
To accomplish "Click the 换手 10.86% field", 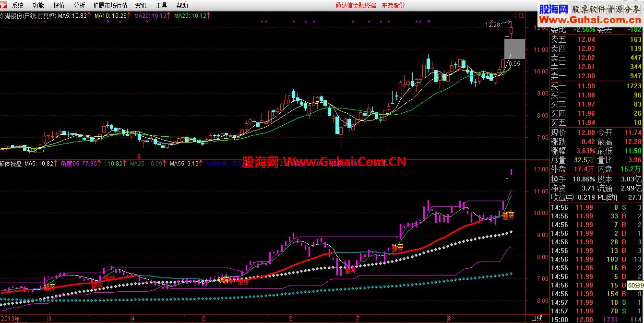I will pyautogui.click(x=572, y=179).
